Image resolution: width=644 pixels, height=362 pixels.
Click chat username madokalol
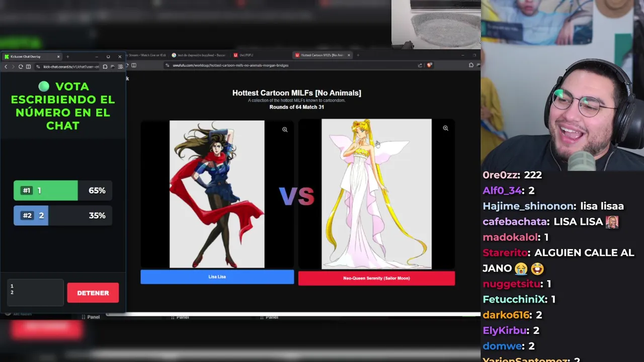tap(510, 237)
